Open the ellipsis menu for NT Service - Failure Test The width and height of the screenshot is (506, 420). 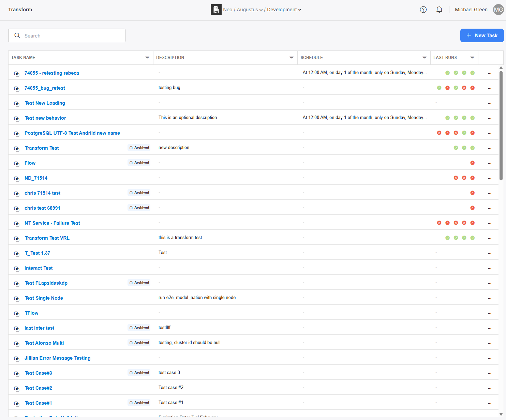490,223
